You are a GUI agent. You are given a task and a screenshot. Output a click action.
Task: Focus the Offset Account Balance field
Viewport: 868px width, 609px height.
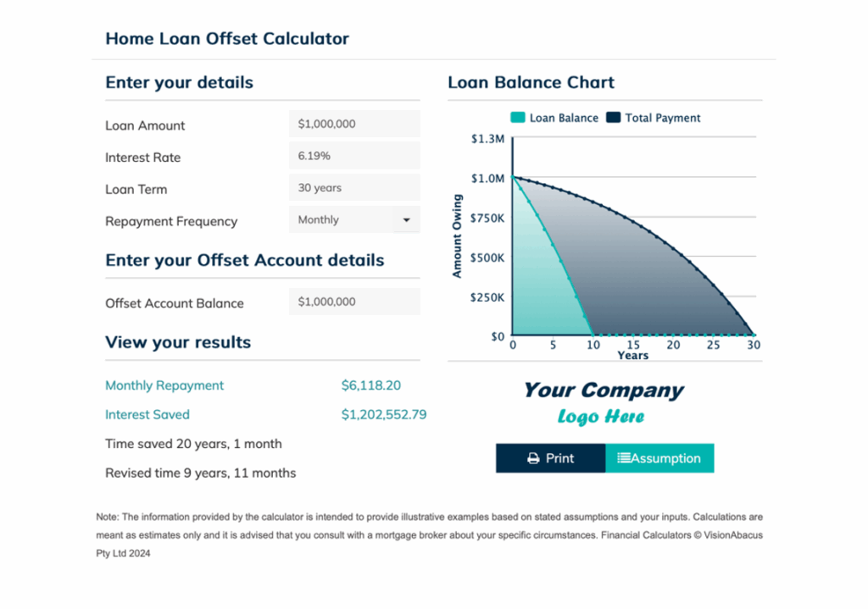tap(354, 302)
